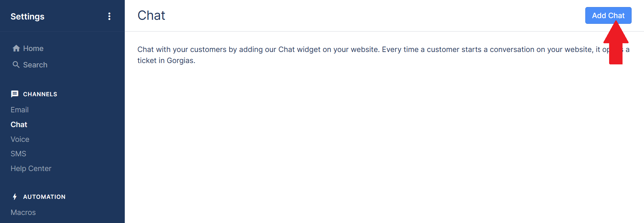Open the Voice channel settings
The height and width of the screenshot is (223, 644).
point(20,139)
